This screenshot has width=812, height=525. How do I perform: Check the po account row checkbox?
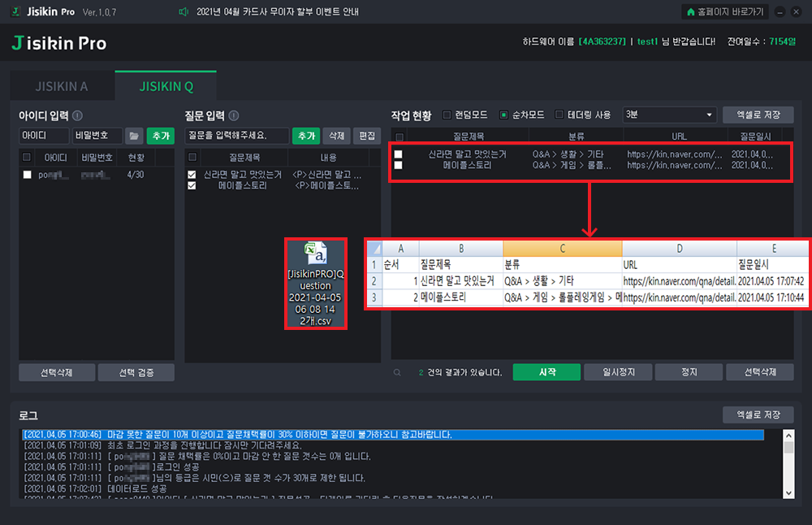click(x=27, y=175)
